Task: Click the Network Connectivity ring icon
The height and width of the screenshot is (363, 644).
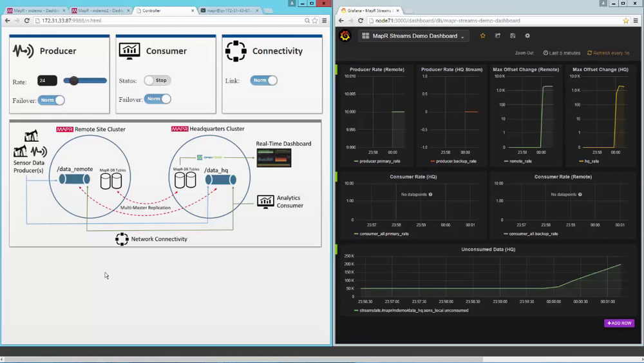Action: click(122, 239)
